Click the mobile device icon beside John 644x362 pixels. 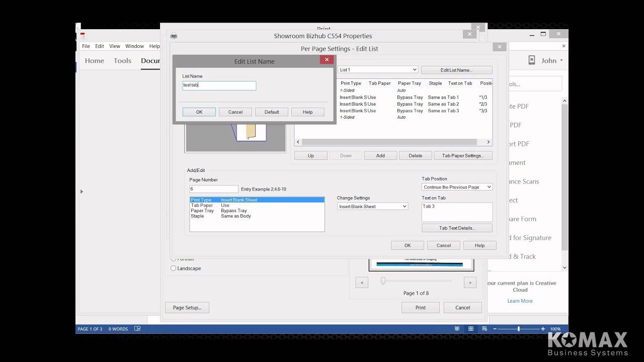pos(532,60)
